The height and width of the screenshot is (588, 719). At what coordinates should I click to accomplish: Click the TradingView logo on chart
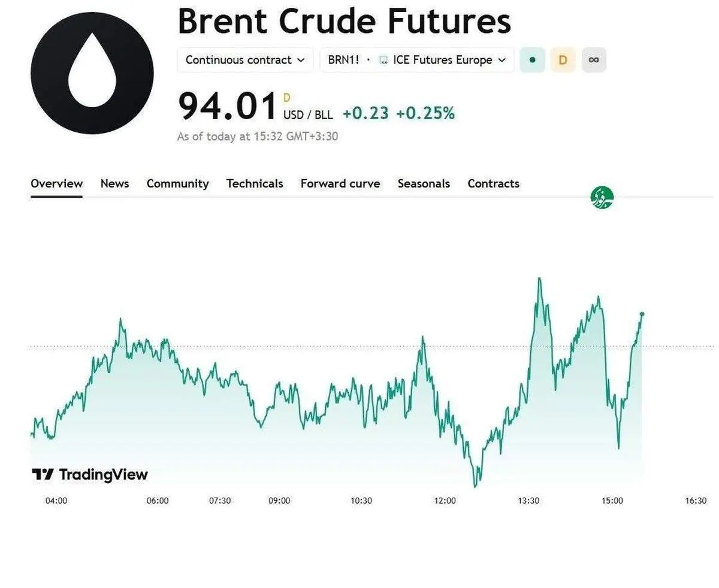pos(90,475)
